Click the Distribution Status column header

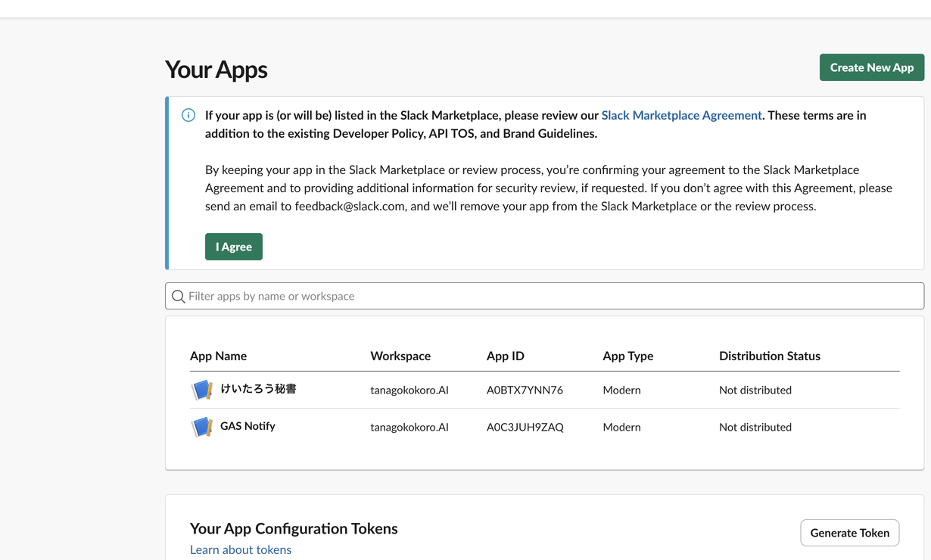click(770, 356)
